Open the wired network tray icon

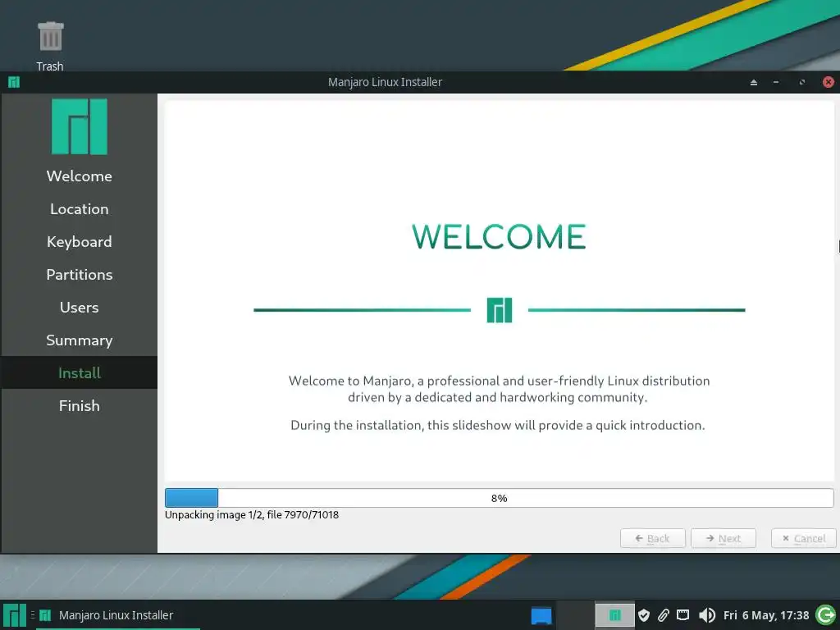(x=682, y=615)
